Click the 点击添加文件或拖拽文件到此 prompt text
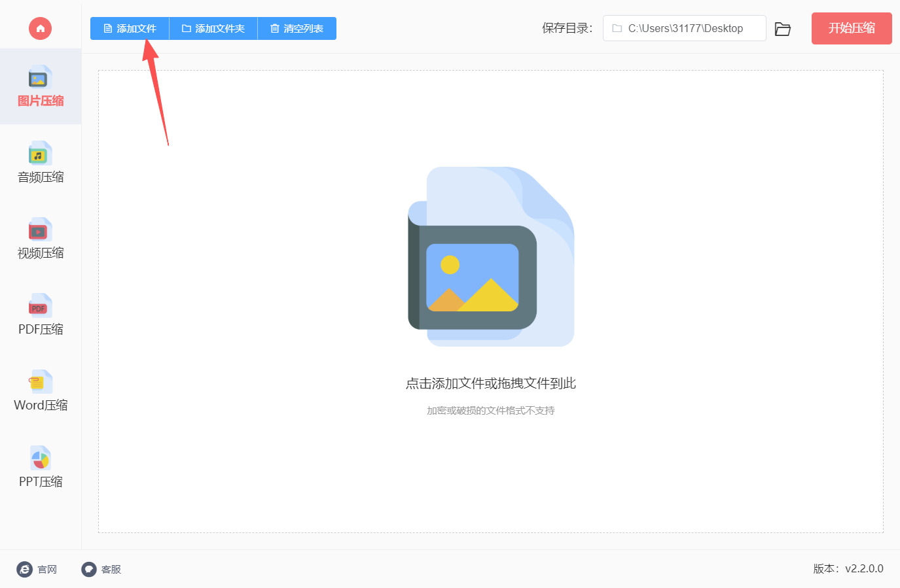Image resolution: width=900 pixels, height=588 pixels. click(x=491, y=383)
